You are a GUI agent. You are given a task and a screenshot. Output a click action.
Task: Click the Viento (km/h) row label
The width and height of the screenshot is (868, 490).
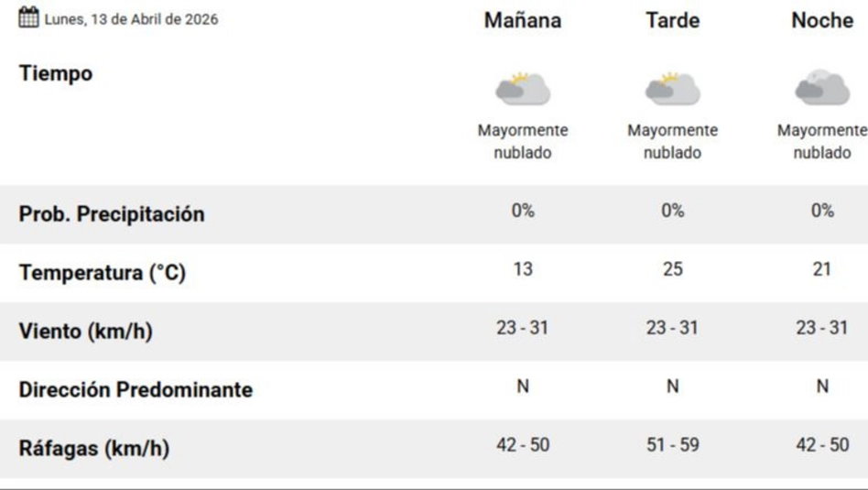point(86,332)
